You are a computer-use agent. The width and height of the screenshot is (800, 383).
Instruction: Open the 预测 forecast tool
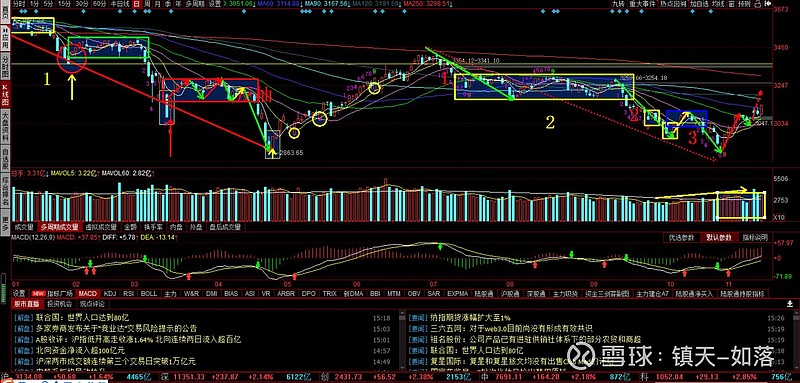point(744,4)
